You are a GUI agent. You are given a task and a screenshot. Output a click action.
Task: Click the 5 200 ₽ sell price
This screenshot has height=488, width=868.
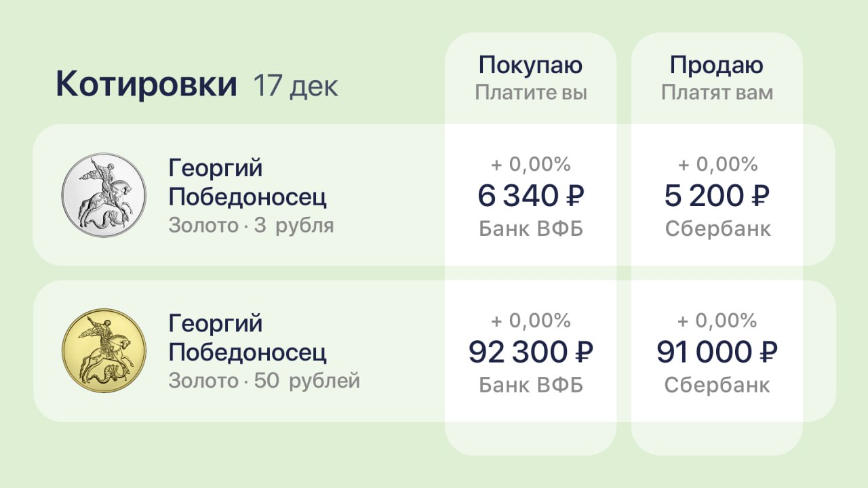coord(717,197)
